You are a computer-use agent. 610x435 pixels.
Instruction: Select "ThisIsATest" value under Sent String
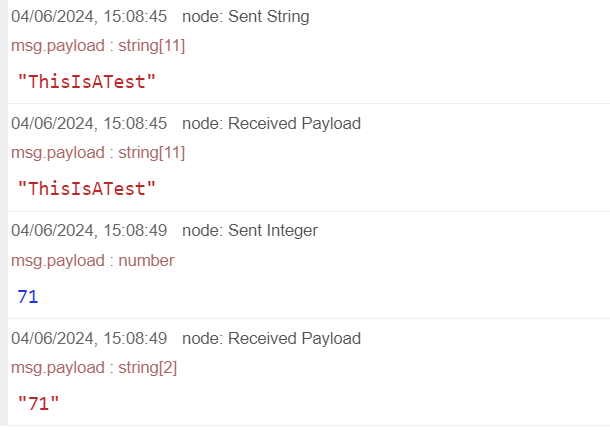87,81
